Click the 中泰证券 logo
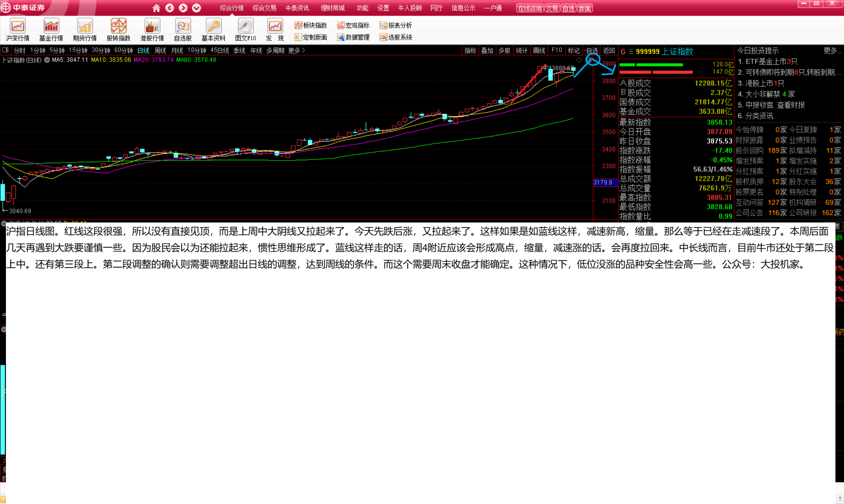844x504 pixels. [23, 8]
